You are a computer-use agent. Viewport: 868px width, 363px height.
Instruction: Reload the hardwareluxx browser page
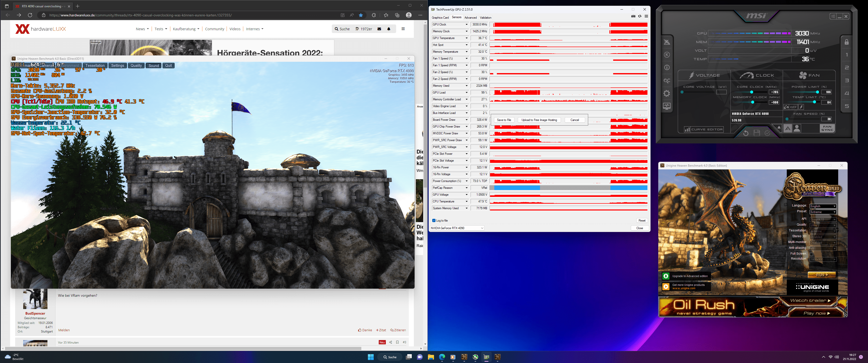[x=30, y=15]
